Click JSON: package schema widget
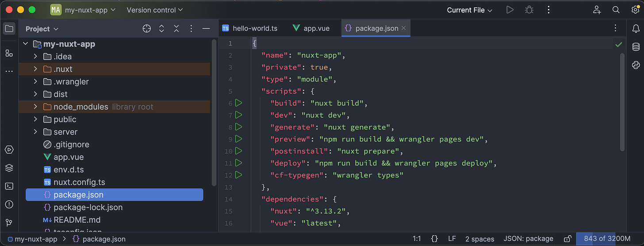The height and width of the screenshot is (246, 644). [x=529, y=239]
